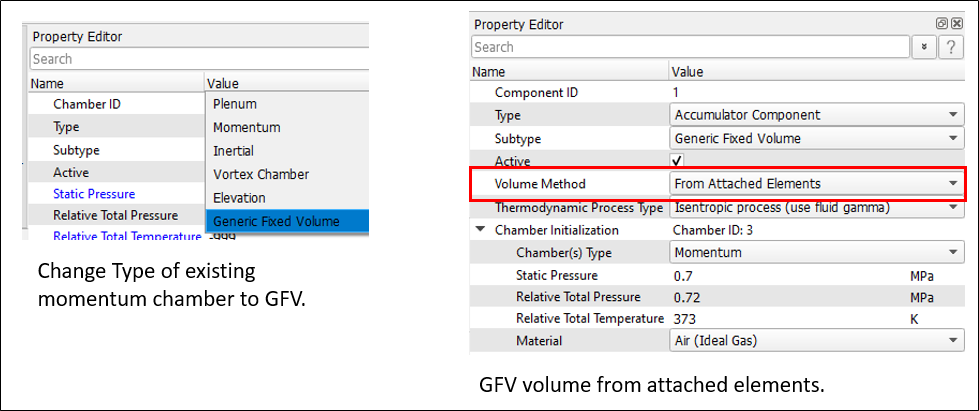Viewport: 979px width, 411px height.
Task: Click the double-chevron search options button
Action: (923, 47)
